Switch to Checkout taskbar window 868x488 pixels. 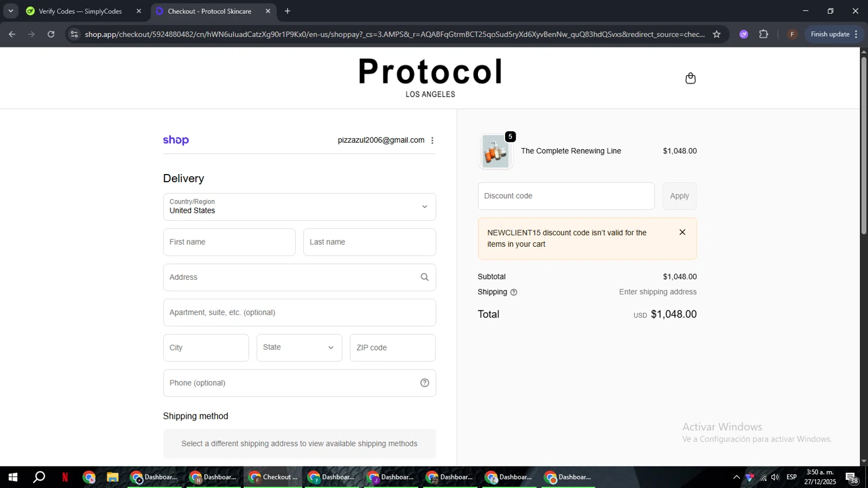[x=273, y=477]
